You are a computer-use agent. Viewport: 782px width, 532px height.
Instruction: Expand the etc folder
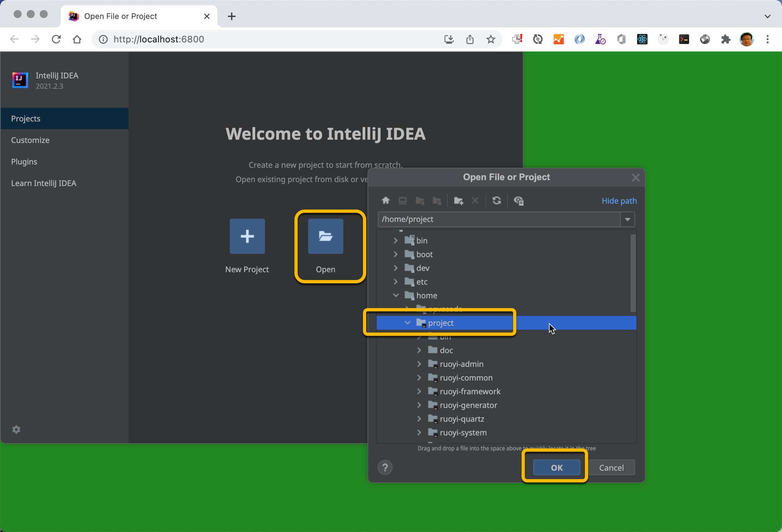(x=396, y=282)
